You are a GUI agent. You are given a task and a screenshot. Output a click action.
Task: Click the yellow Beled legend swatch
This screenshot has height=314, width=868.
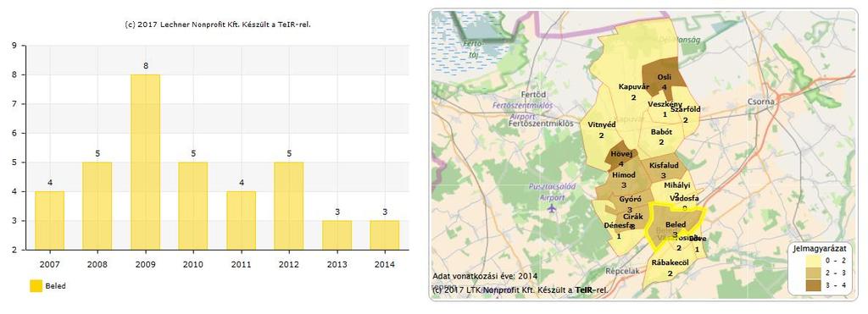click(36, 286)
